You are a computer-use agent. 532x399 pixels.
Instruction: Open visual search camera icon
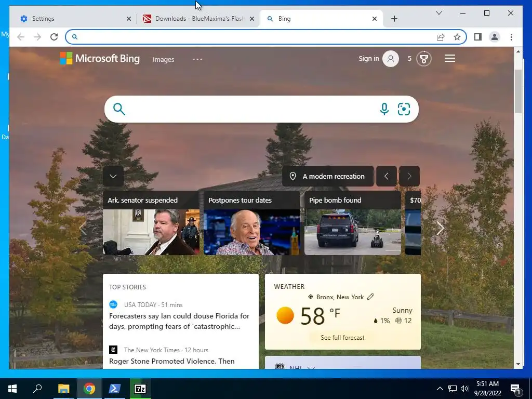click(x=404, y=109)
